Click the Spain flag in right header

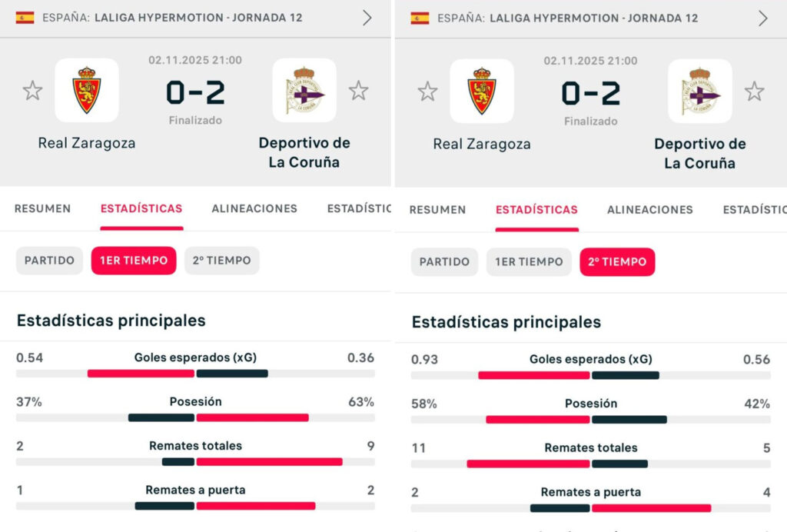420,18
